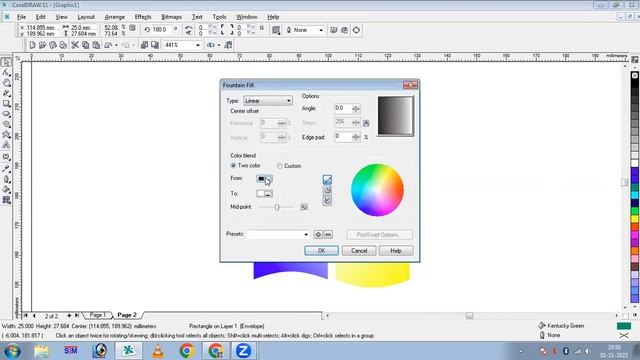640x360 pixels.
Task: Click the New document toolbar icon
Action: tap(32, 45)
